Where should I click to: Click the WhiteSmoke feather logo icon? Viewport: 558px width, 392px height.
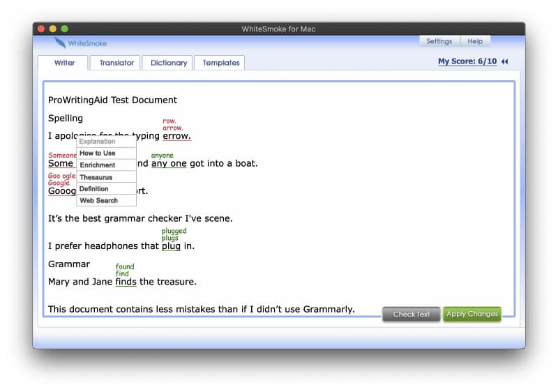point(60,43)
